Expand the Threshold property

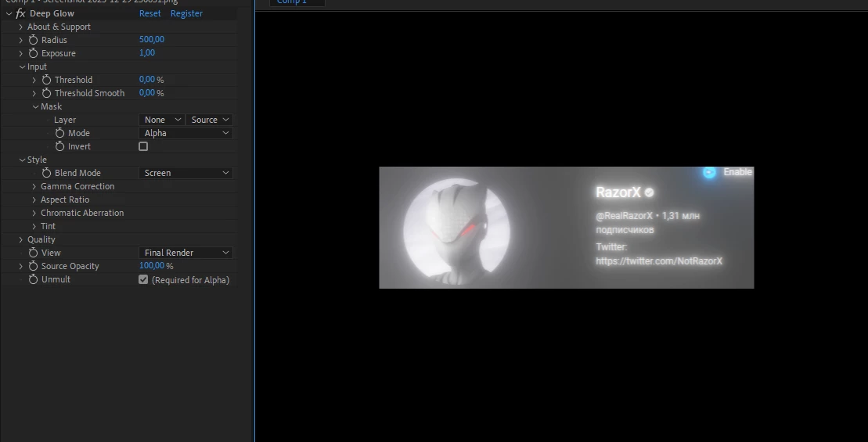[34, 80]
